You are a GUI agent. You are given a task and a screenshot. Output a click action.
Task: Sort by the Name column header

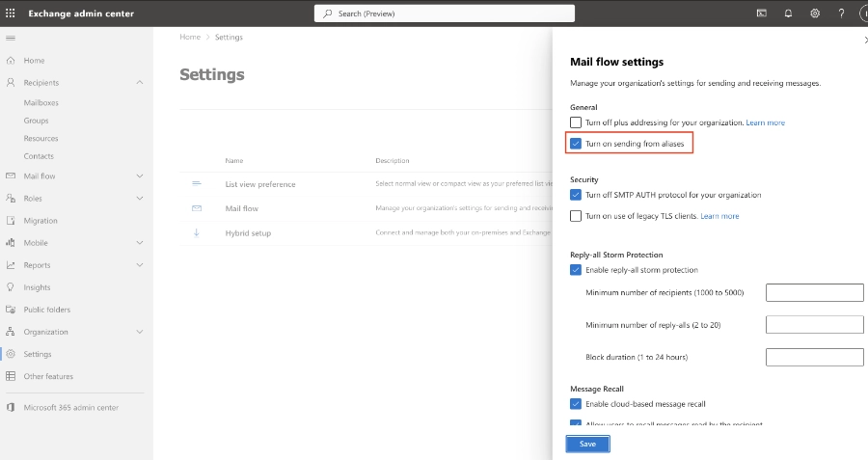pos(234,160)
